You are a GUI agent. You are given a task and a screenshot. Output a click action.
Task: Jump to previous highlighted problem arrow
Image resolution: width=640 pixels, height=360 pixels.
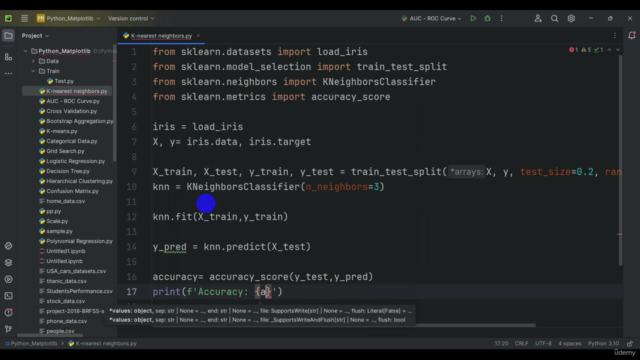click(x=609, y=50)
